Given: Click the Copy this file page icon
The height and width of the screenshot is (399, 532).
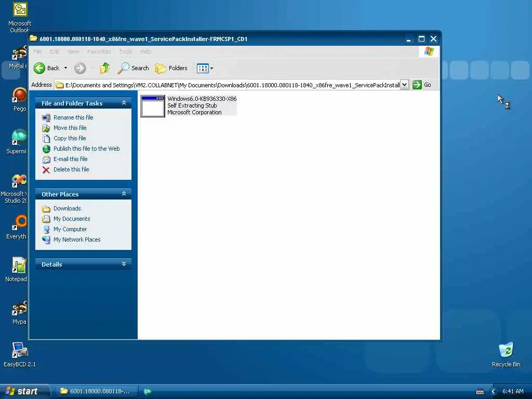Looking at the screenshot, I should tap(46, 138).
